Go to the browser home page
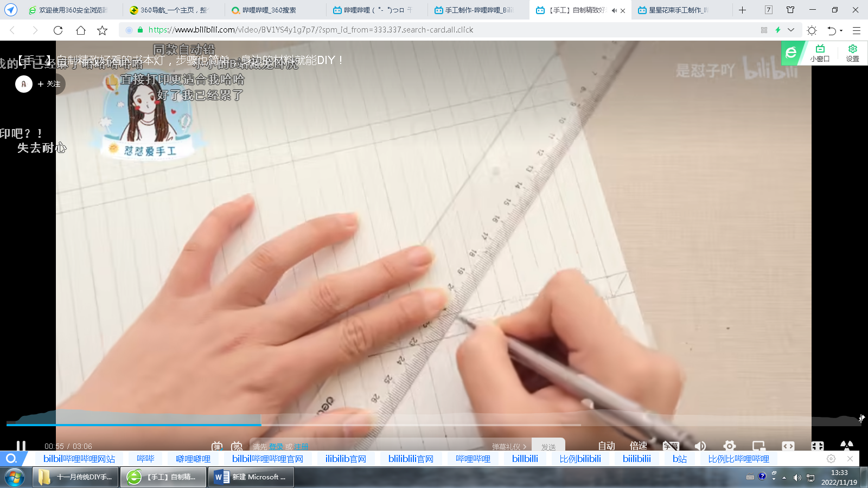The image size is (868, 488). tap(80, 30)
